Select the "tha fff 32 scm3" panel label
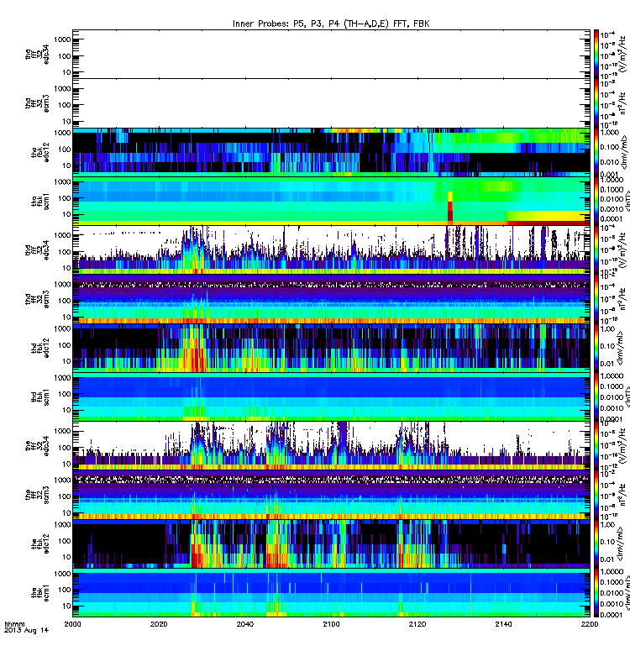Viewport: 630px width, 672px height. (x=37, y=103)
